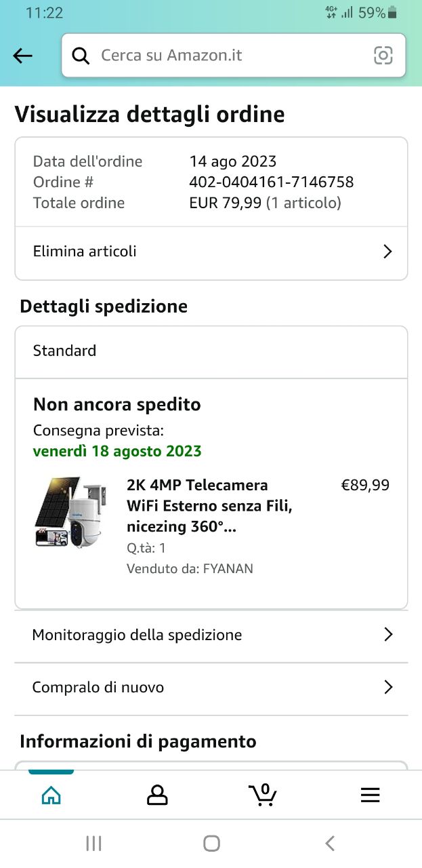This screenshot has height=868, width=422.
Task: Open the account profile icon
Action: 157,795
